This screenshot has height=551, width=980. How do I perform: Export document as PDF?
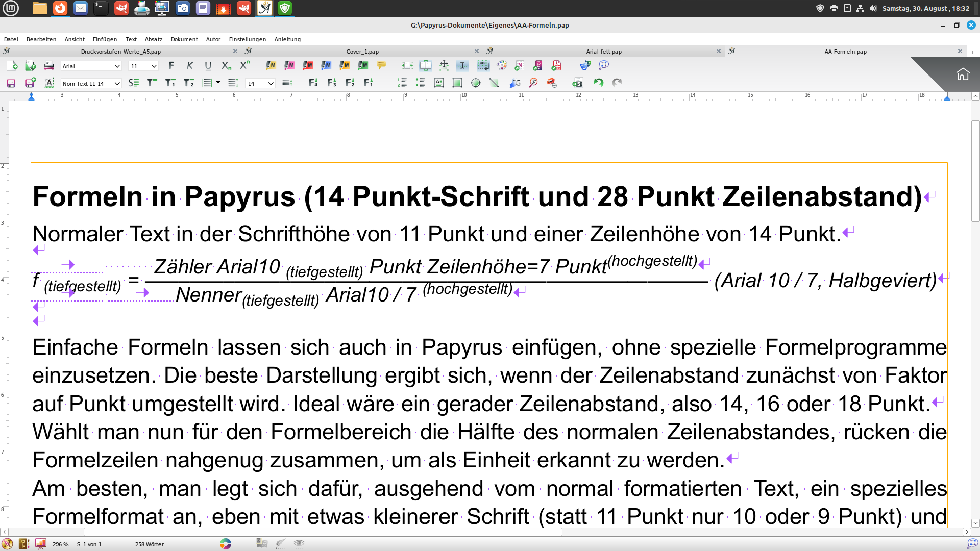click(x=556, y=65)
